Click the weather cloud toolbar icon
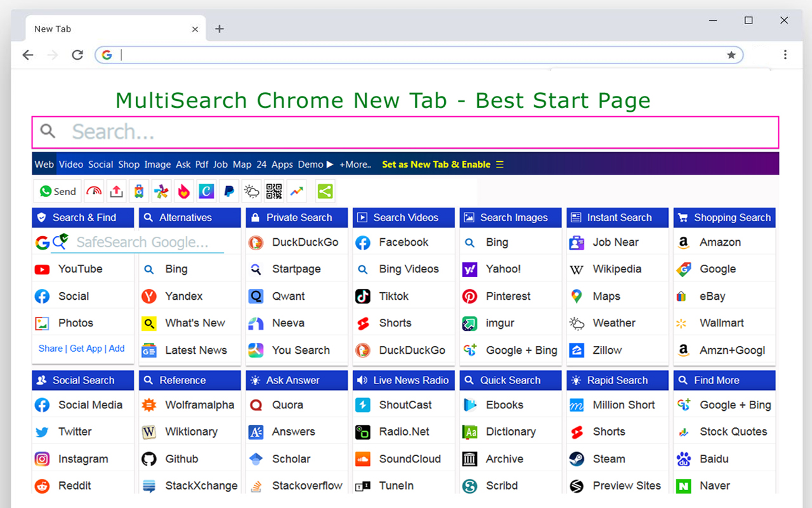Screen dimensions: 812x508 (251, 191)
